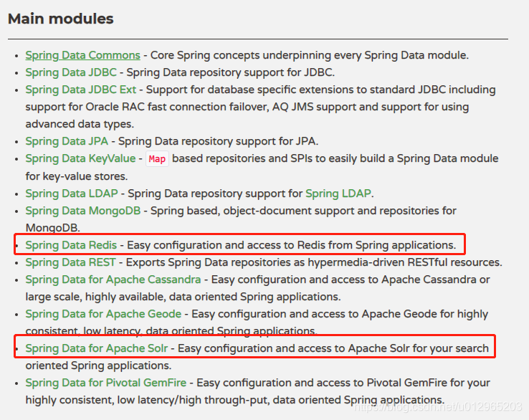Visit the Spring Data REST link
Screen dimensions: 529x420
pos(70,262)
